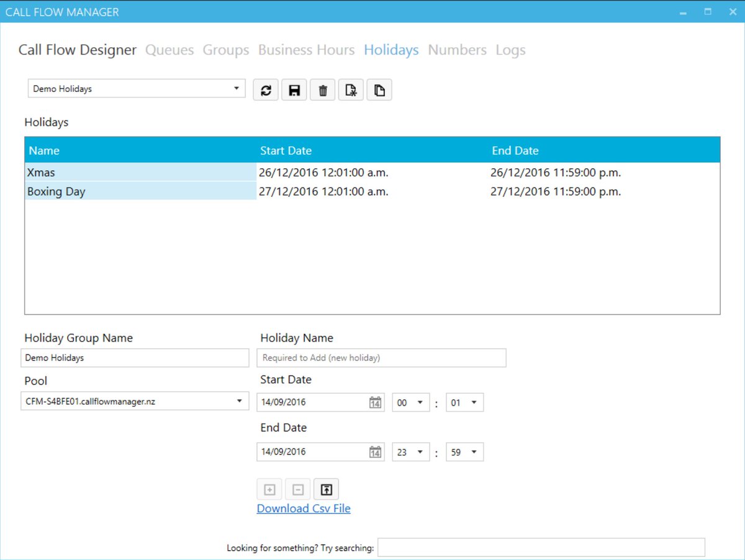The image size is (745, 560).
Task: Click the Holiday Group Name field
Action: (x=135, y=358)
